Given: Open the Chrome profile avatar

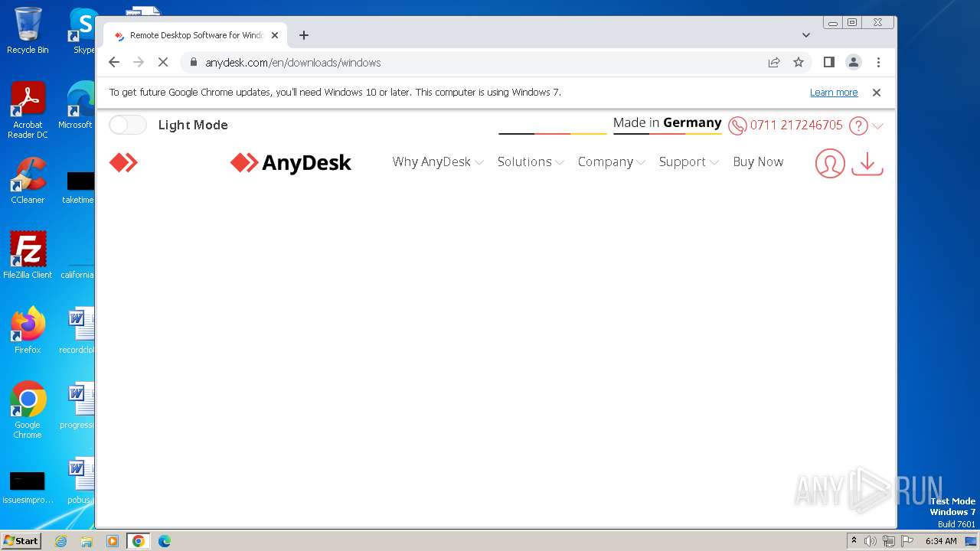Looking at the screenshot, I should click(x=854, y=62).
